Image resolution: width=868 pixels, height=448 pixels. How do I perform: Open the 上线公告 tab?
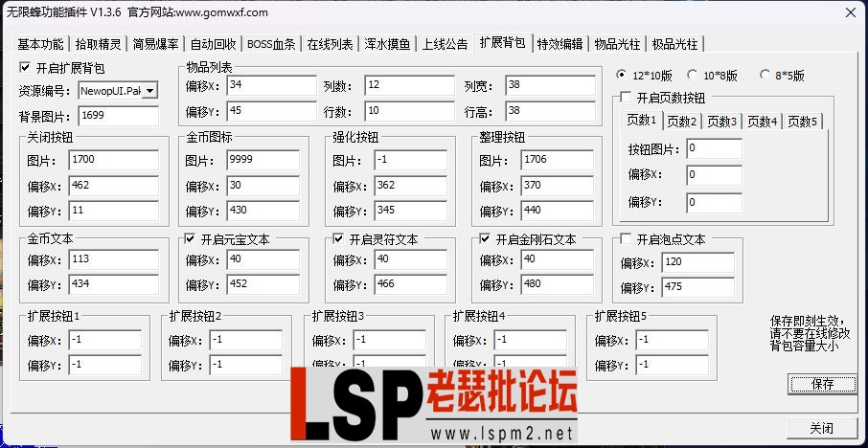[445, 44]
